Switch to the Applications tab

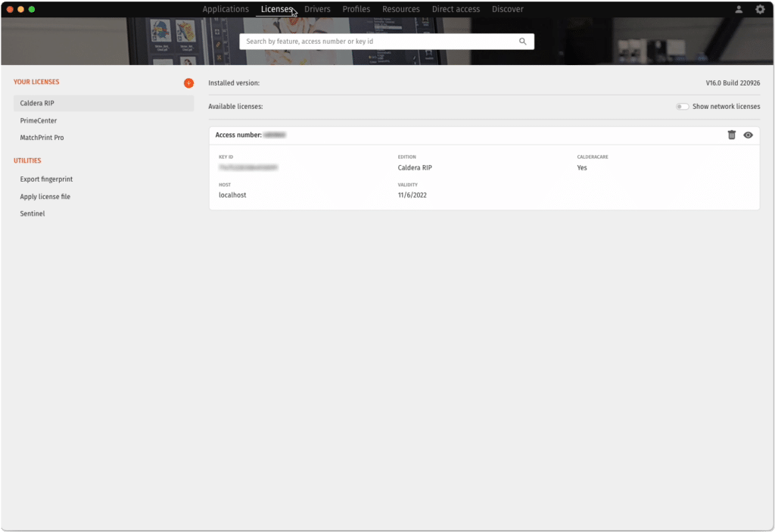pyautogui.click(x=226, y=9)
